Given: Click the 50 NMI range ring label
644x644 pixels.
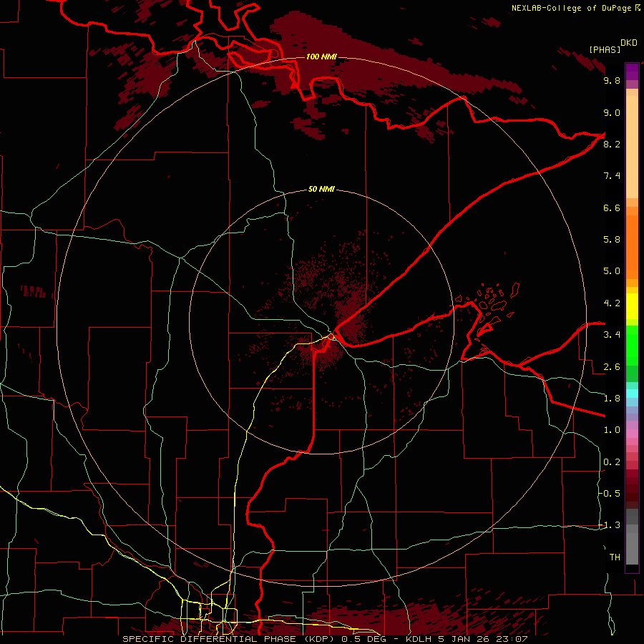Looking at the screenshot, I should coord(321,190).
